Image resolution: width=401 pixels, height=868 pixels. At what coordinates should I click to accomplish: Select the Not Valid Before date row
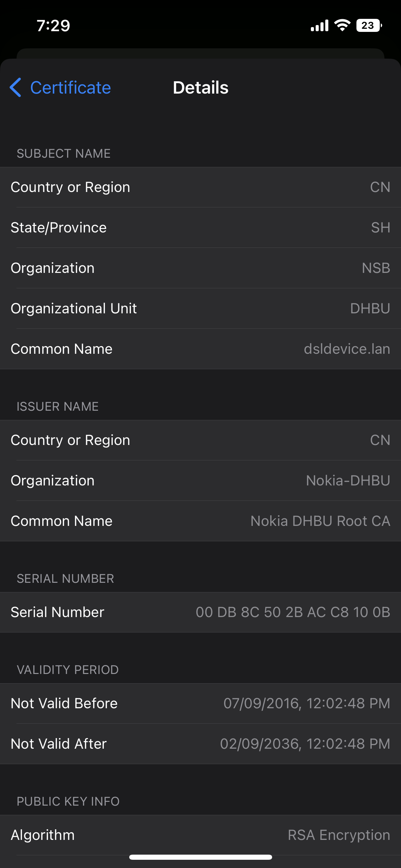pos(200,703)
